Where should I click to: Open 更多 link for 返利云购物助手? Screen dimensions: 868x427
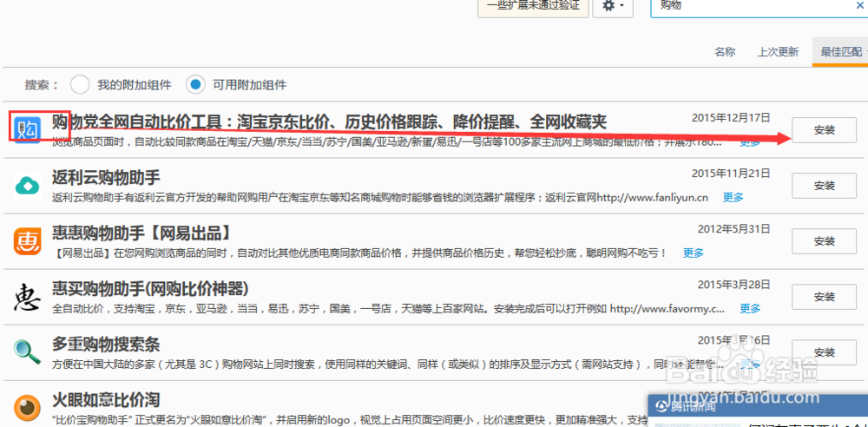tap(733, 198)
